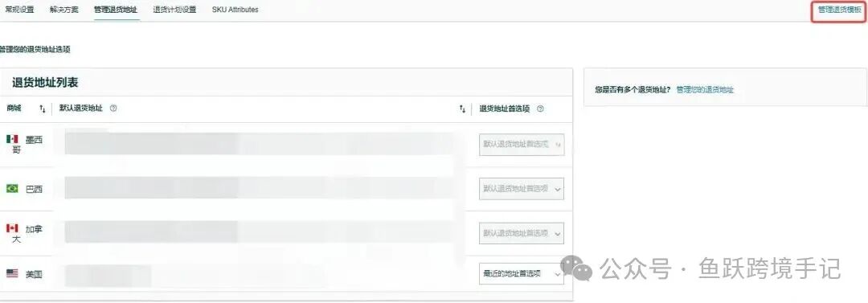Open the 美国 最近的地址首选项 dropdown
The width and height of the screenshot is (868, 303).
click(x=522, y=273)
